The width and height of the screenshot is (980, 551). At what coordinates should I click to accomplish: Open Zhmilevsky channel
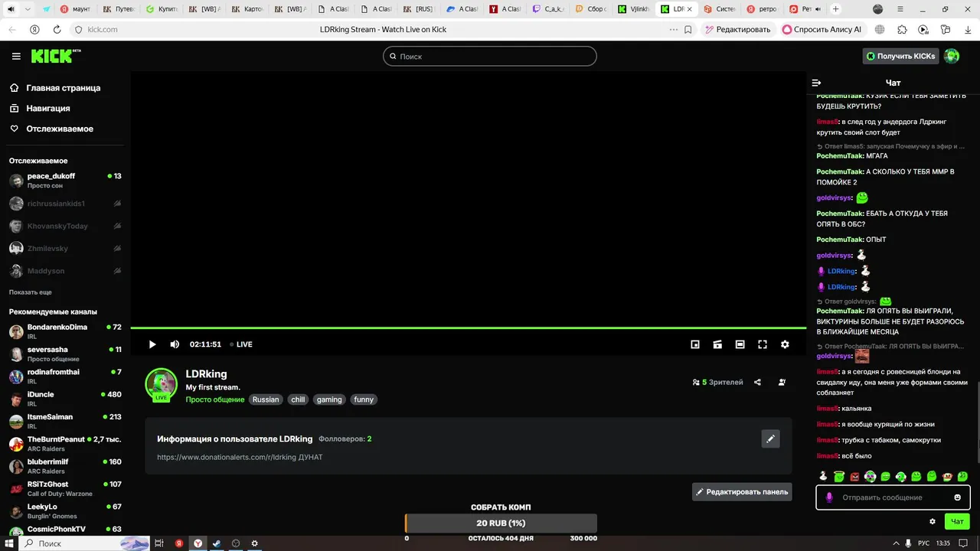coord(65,248)
